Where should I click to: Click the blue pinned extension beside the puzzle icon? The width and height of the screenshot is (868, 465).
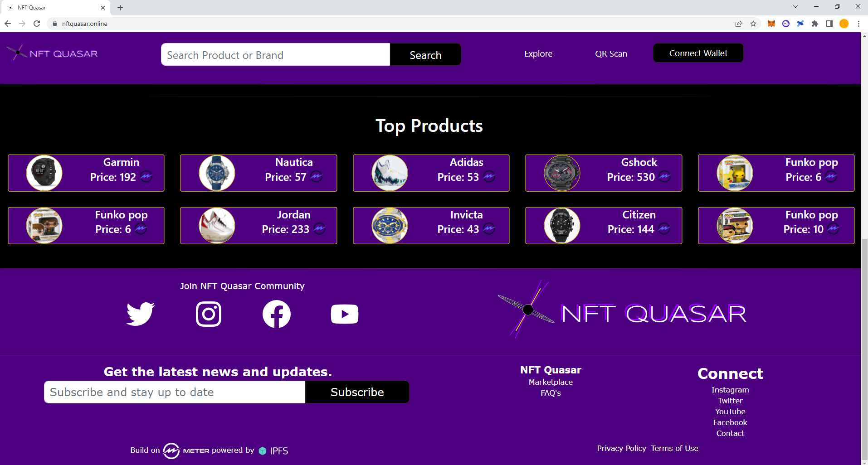(x=800, y=24)
